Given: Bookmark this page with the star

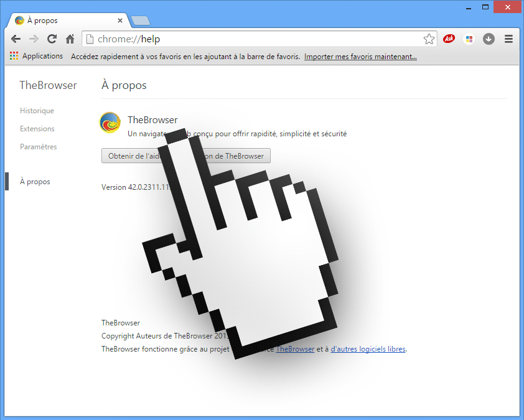Looking at the screenshot, I should click(429, 39).
